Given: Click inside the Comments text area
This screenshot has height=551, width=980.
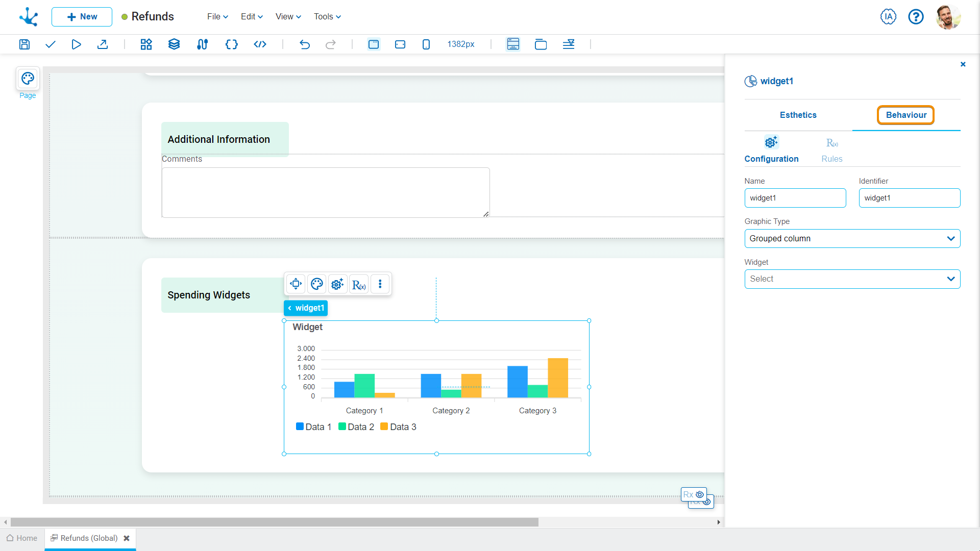Looking at the screenshot, I should point(326,192).
